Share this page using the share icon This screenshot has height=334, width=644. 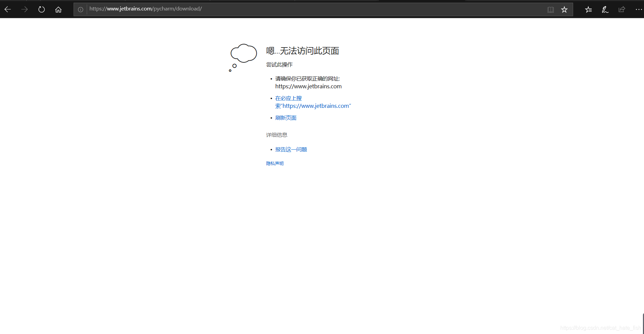pos(622,9)
